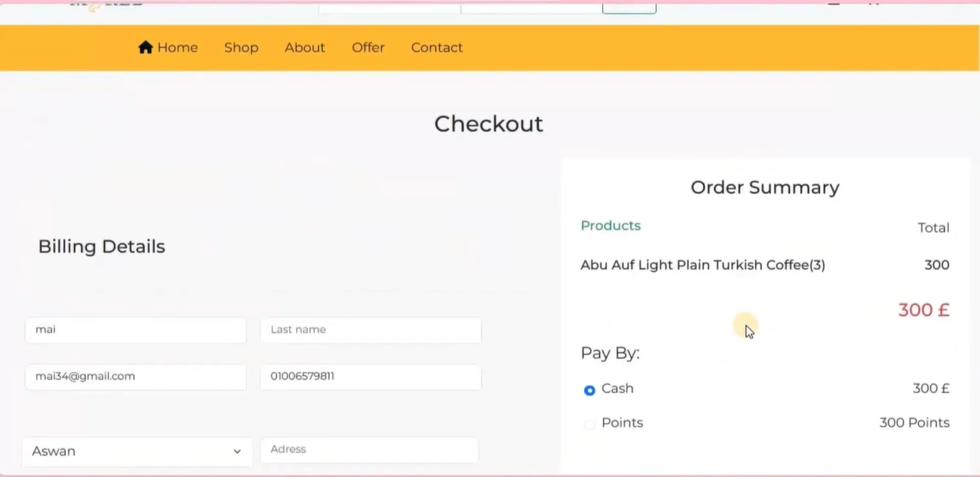Navigate to the Contact page

(x=437, y=47)
